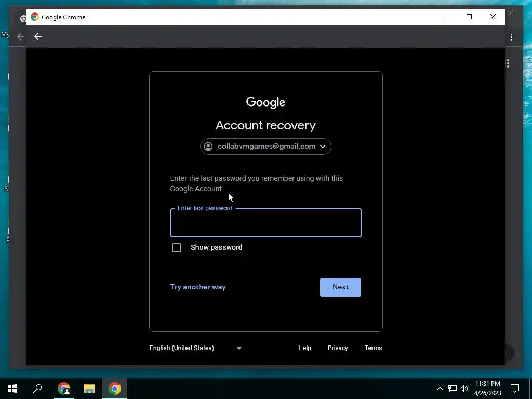
Task: Open Google apps grid in background window
Action: [508, 63]
